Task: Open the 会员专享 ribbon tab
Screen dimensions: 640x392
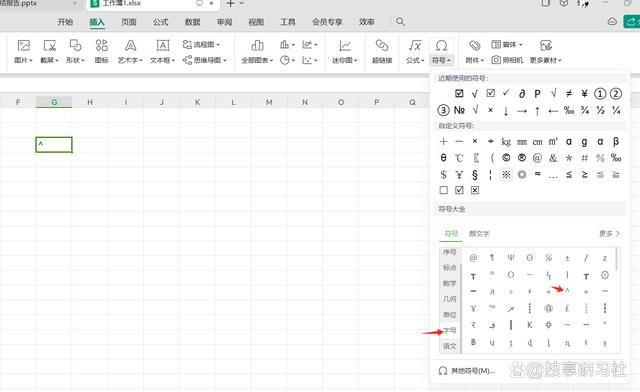Action: (x=327, y=22)
